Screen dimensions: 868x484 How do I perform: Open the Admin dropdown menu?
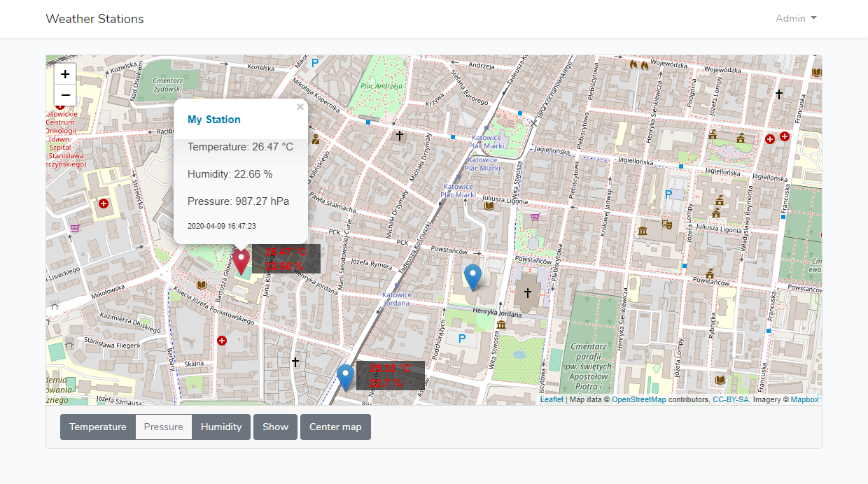point(797,19)
